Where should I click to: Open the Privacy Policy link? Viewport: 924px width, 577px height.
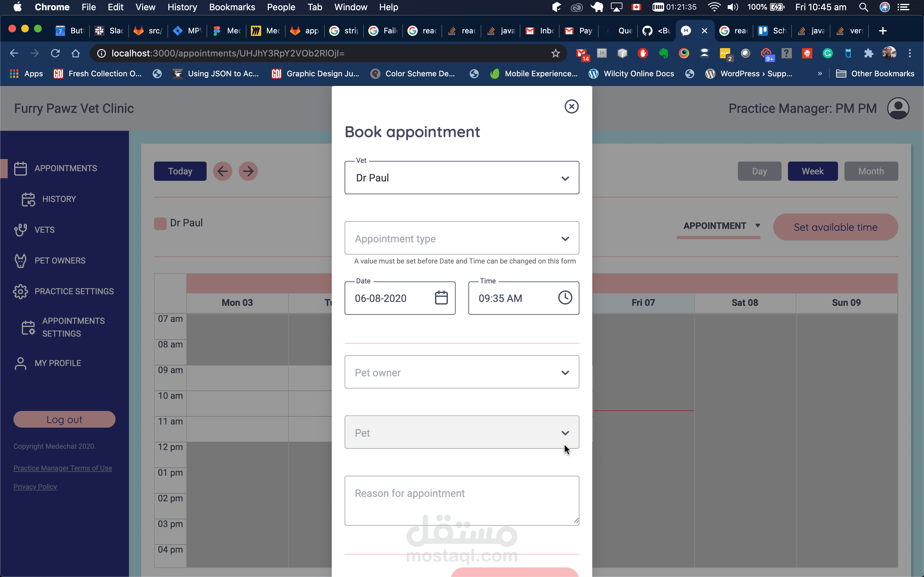pos(35,487)
